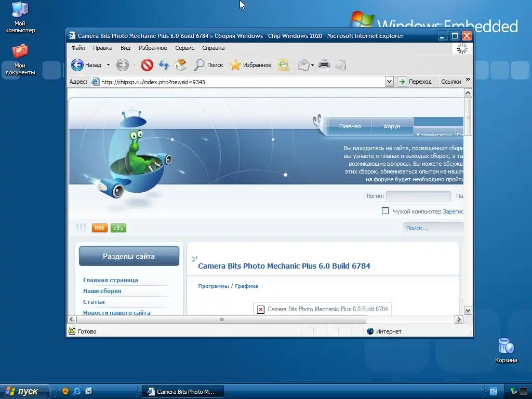The width and height of the screenshot is (532, 399).
Task: Click the status bar warning page icon
Action: pyautogui.click(x=72, y=331)
